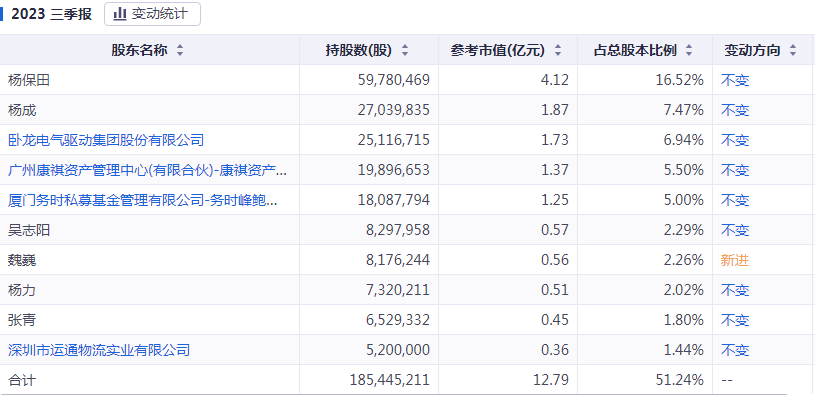
Task: Click the percentage 2.02%
Action: click(683, 290)
